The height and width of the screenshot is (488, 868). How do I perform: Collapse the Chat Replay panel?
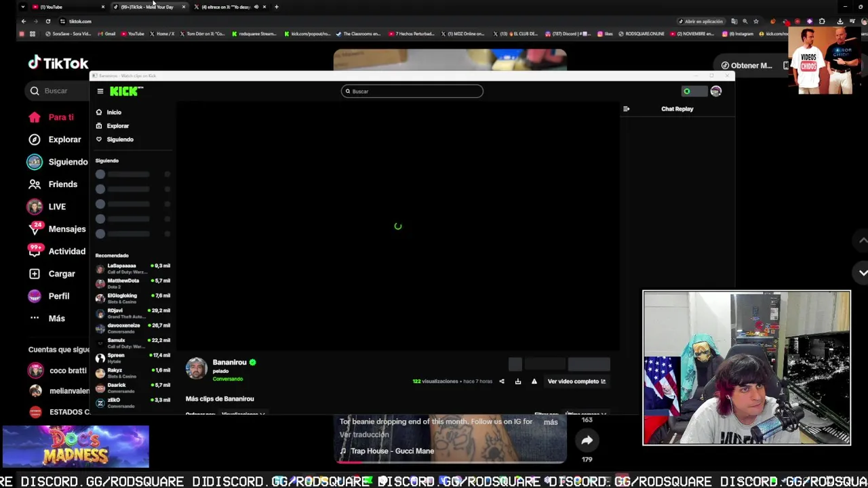626,108
